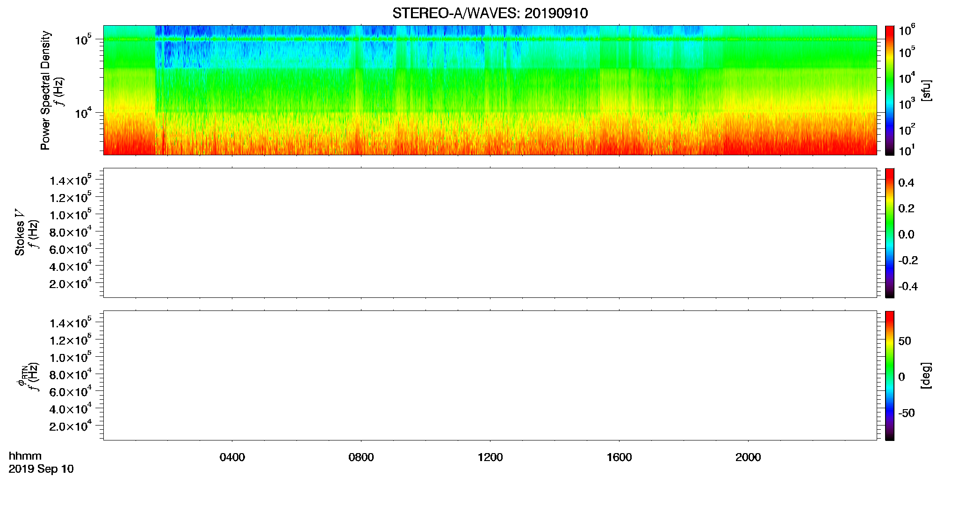
Task: Click the [sfu] colorbar unit label
Action: [x=926, y=90]
